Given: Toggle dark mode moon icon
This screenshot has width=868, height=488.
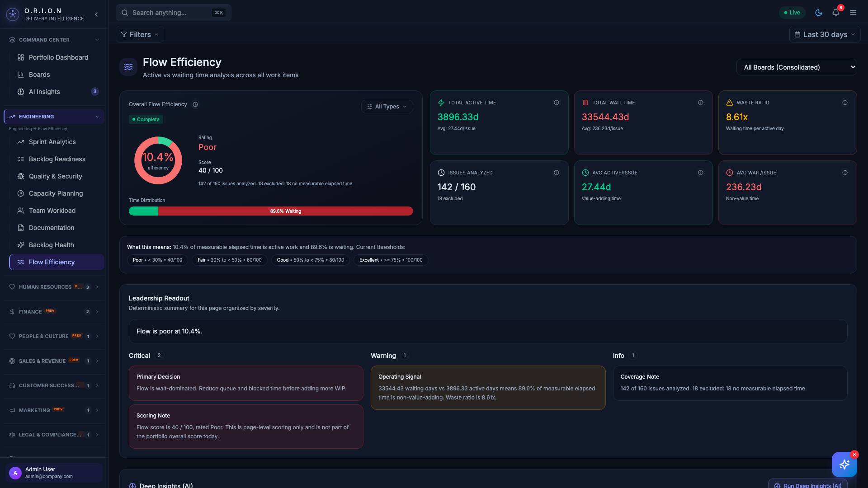Looking at the screenshot, I should pyautogui.click(x=819, y=13).
